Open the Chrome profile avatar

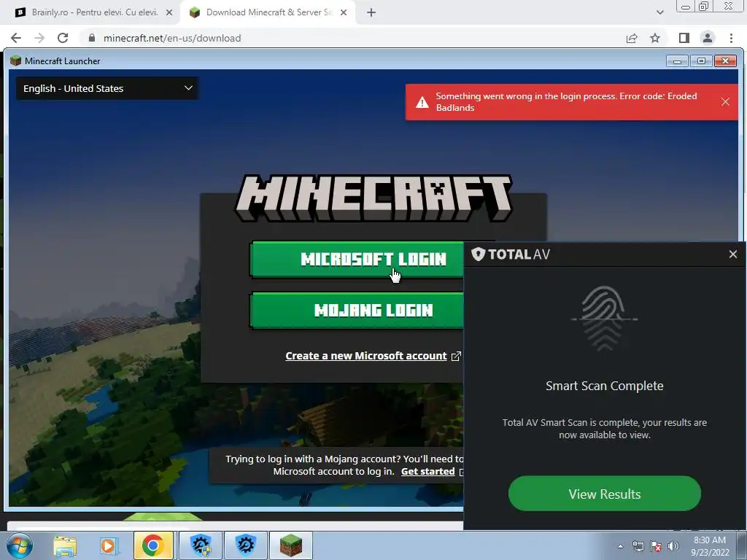click(x=708, y=38)
